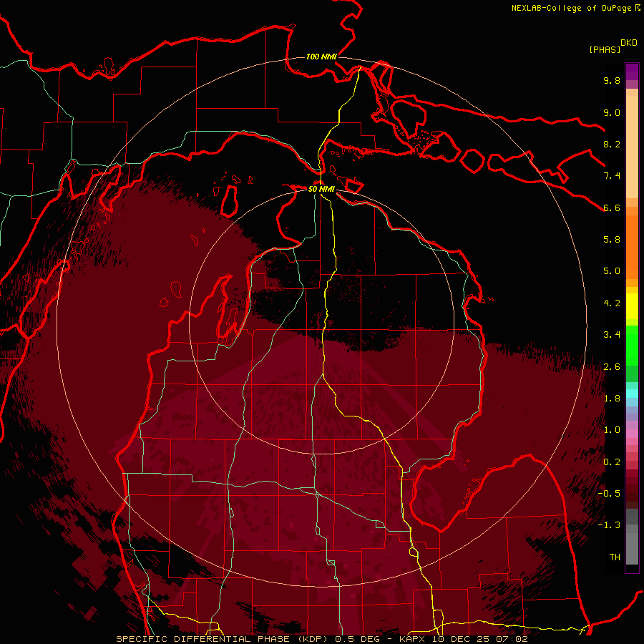Click the 50 NMI range ring label
The height and width of the screenshot is (644, 644).
(x=321, y=189)
